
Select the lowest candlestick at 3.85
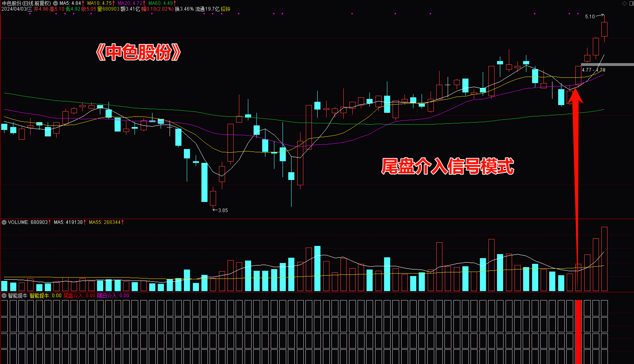213,198
